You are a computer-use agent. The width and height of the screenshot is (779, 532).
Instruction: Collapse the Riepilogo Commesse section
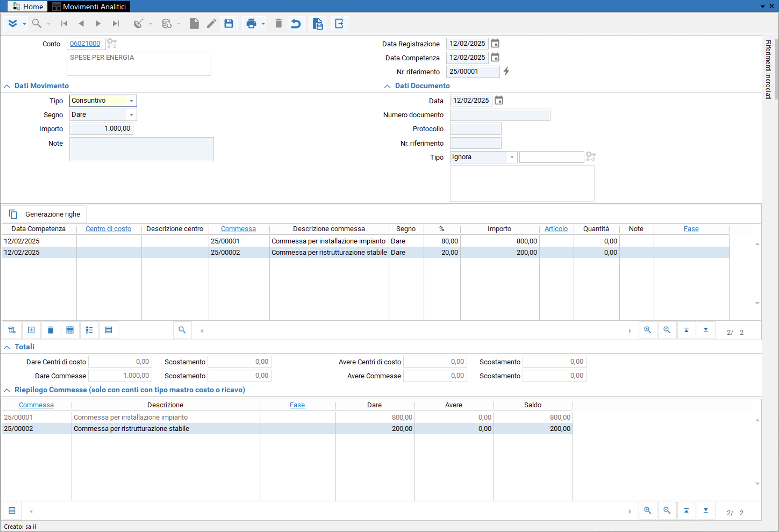7,391
